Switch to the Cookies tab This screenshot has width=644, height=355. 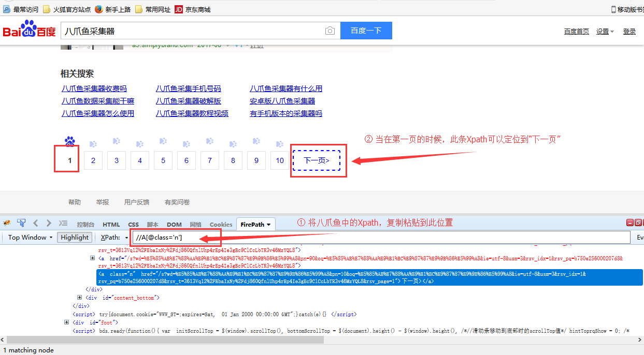coord(221,225)
